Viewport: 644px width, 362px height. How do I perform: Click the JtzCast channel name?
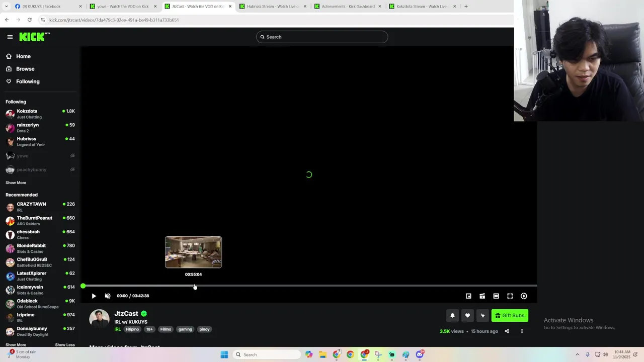point(126,313)
